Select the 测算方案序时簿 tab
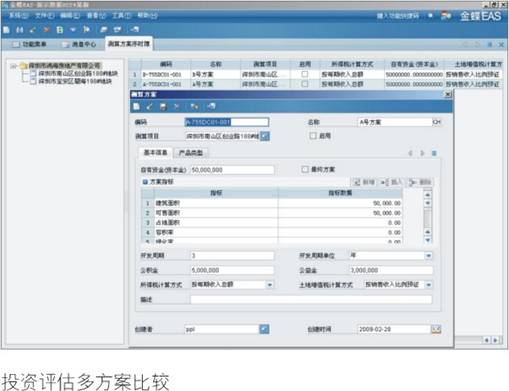The image size is (509, 391). pos(129,44)
